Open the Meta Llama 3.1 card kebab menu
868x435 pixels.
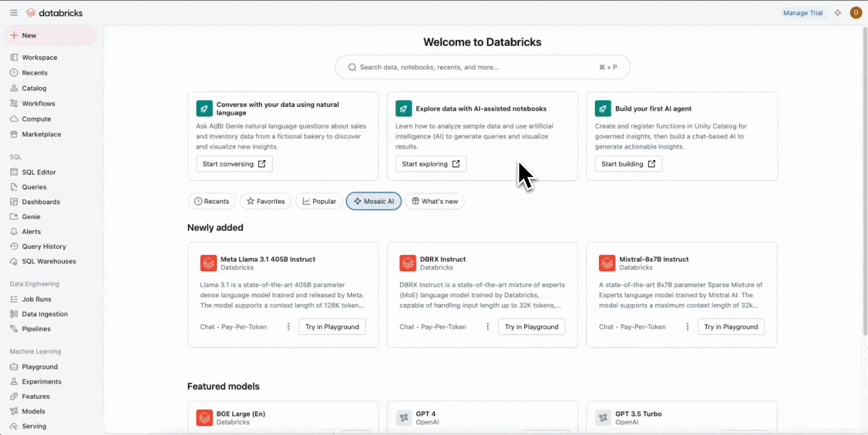tap(288, 327)
